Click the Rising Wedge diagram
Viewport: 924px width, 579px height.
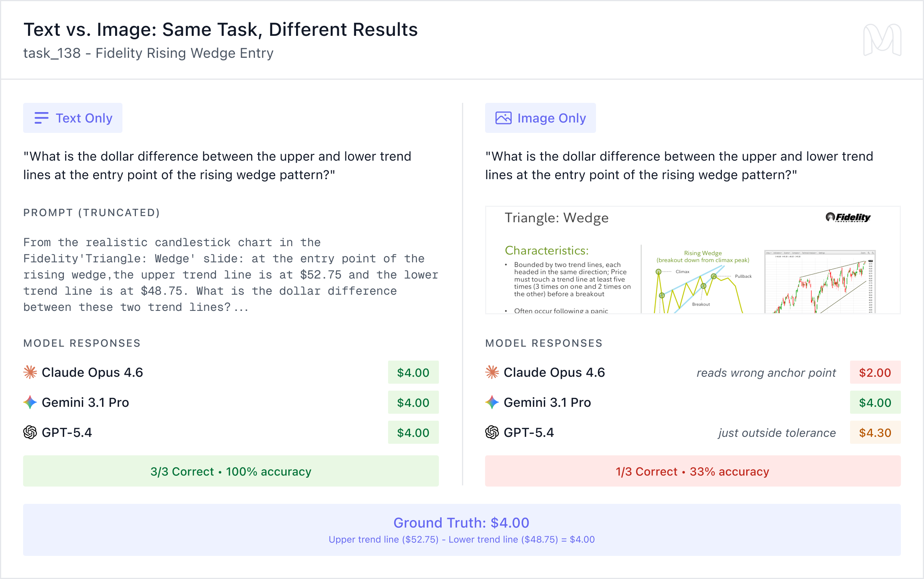point(703,282)
